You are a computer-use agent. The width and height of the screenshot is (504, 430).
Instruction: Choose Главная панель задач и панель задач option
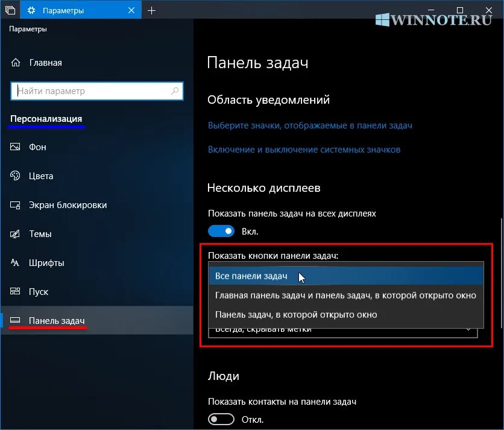coord(346,296)
